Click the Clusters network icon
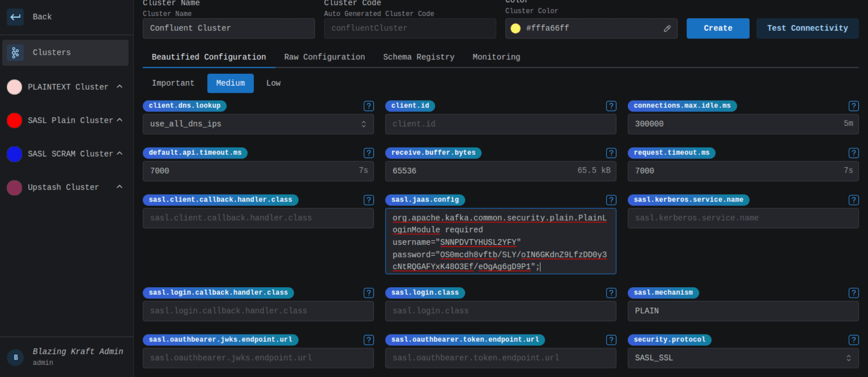This screenshot has width=868, height=377. tap(15, 53)
